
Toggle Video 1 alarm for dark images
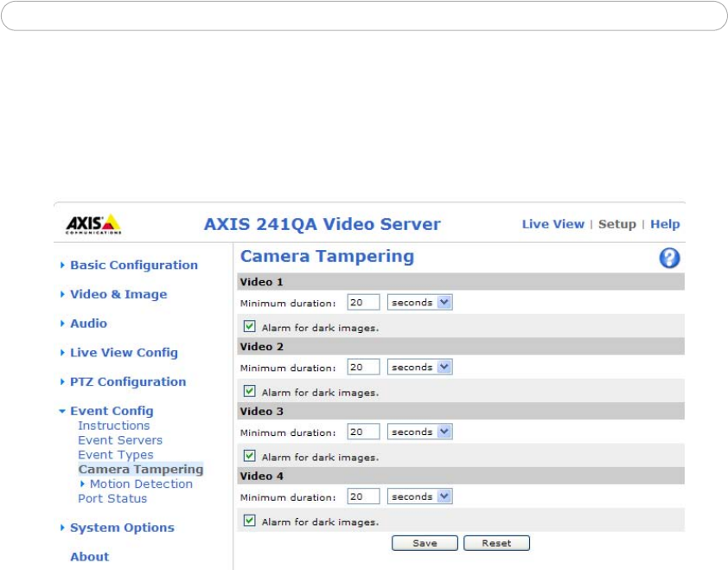250,327
